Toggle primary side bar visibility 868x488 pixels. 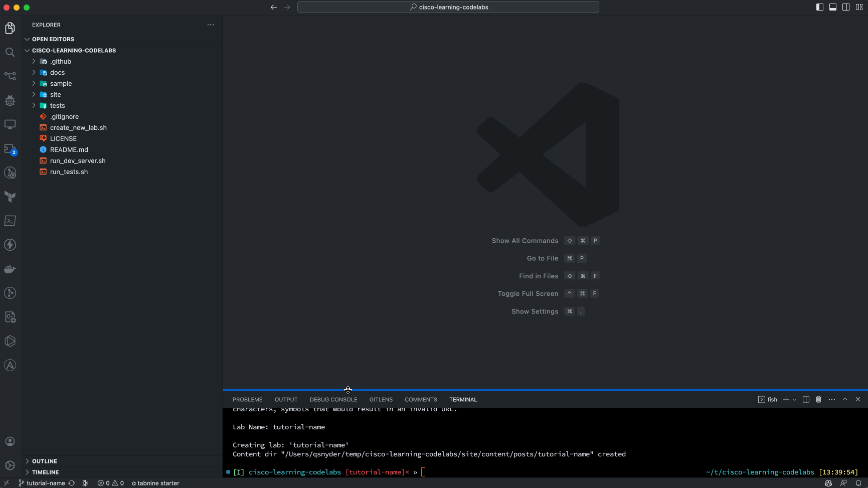tap(820, 7)
